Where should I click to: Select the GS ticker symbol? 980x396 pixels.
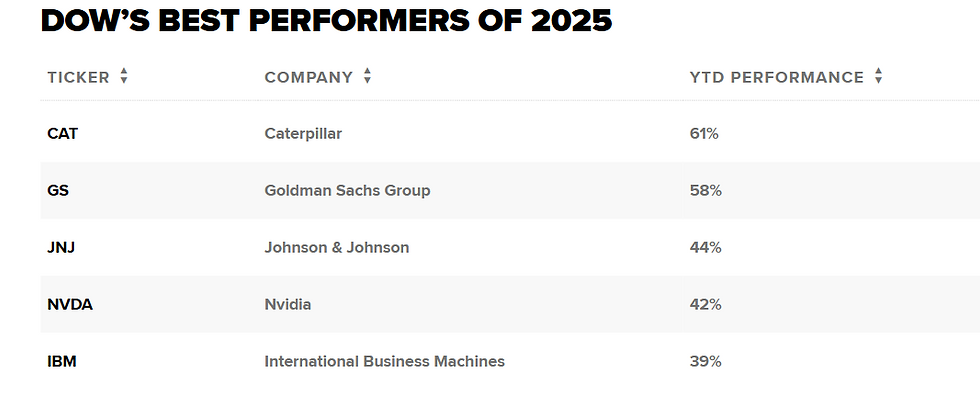(x=58, y=191)
